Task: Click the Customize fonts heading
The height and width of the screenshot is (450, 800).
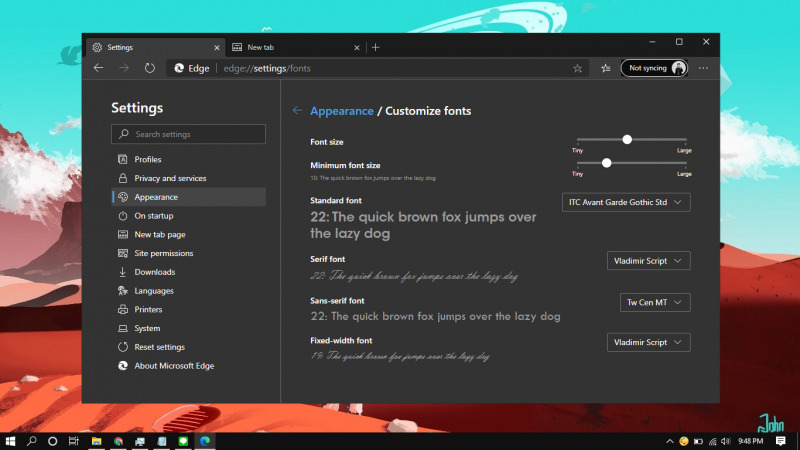Action: [428, 111]
